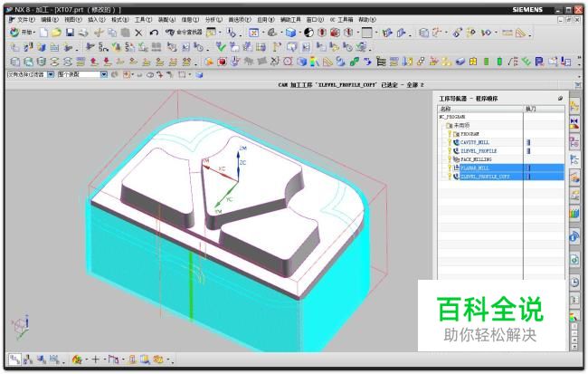Image resolution: width=588 pixels, height=374 pixels.
Task: Click the New file icon
Action: click(x=43, y=32)
